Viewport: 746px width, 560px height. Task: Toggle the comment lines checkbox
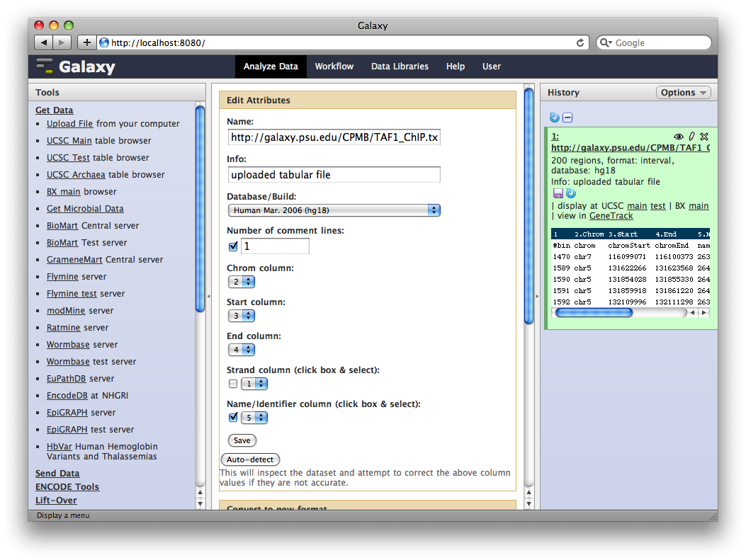[x=233, y=246]
